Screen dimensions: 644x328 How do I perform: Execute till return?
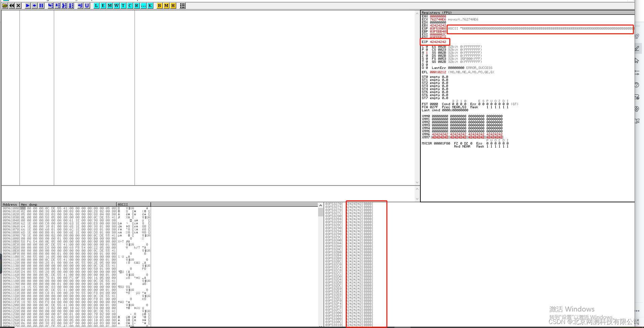[x=80, y=6]
